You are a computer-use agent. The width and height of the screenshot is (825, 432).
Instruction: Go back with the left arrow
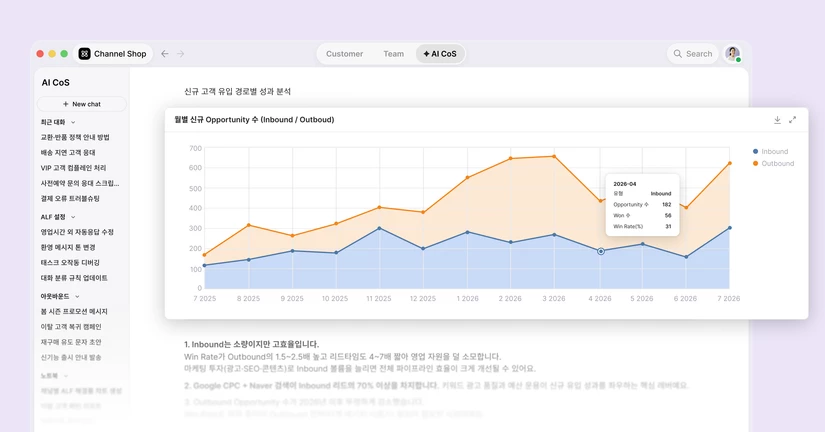coord(165,54)
